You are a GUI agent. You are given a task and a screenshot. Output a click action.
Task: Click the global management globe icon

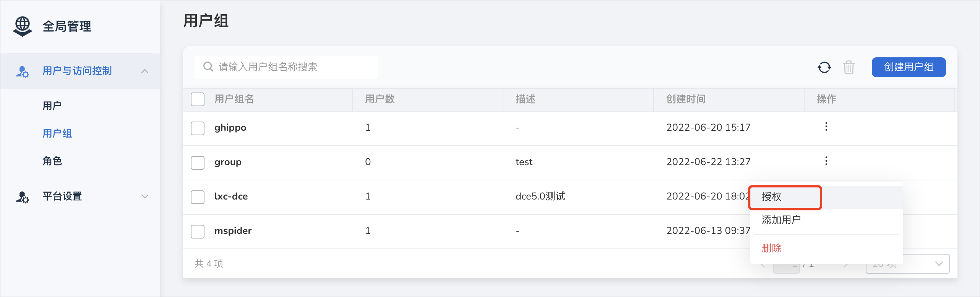point(23,26)
